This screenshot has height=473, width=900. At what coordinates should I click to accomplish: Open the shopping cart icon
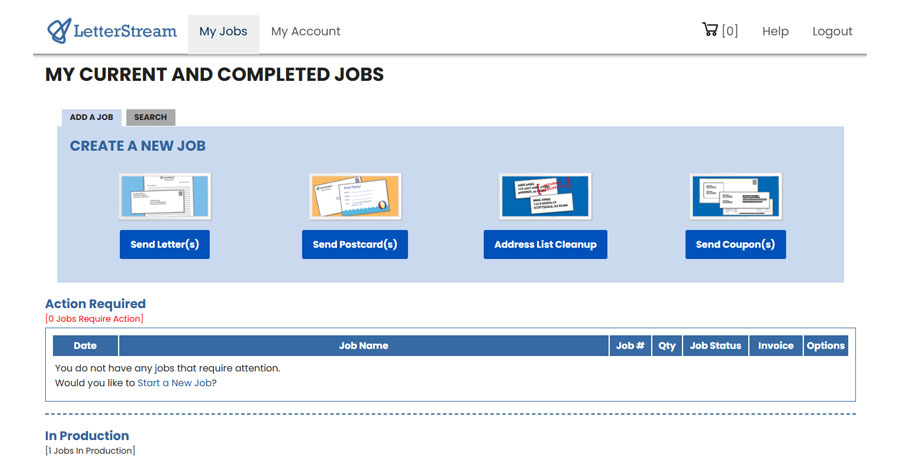[710, 30]
